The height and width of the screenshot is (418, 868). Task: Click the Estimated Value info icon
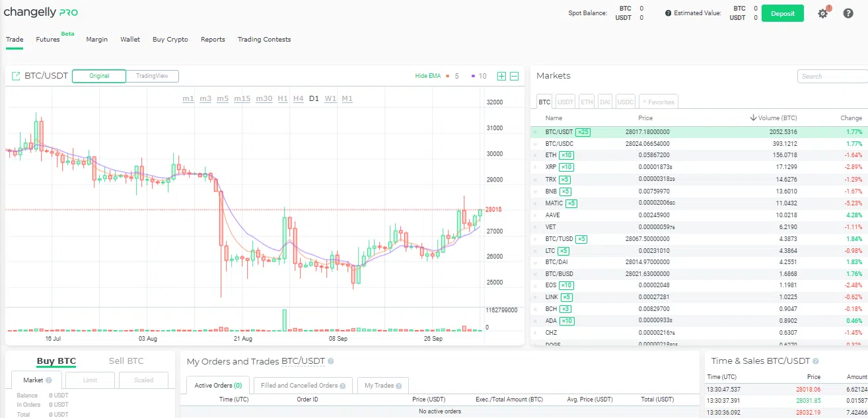pos(668,13)
